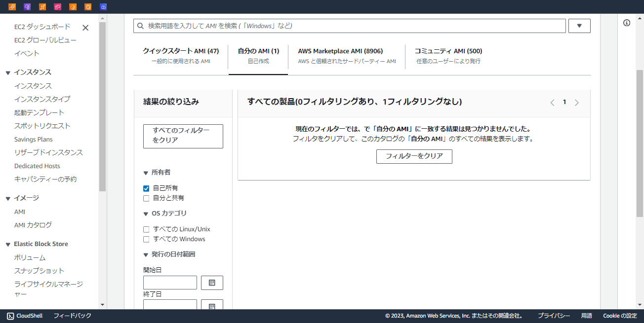Open the blue cloud service shortcut icon
644x323 pixels.
tap(103, 7)
